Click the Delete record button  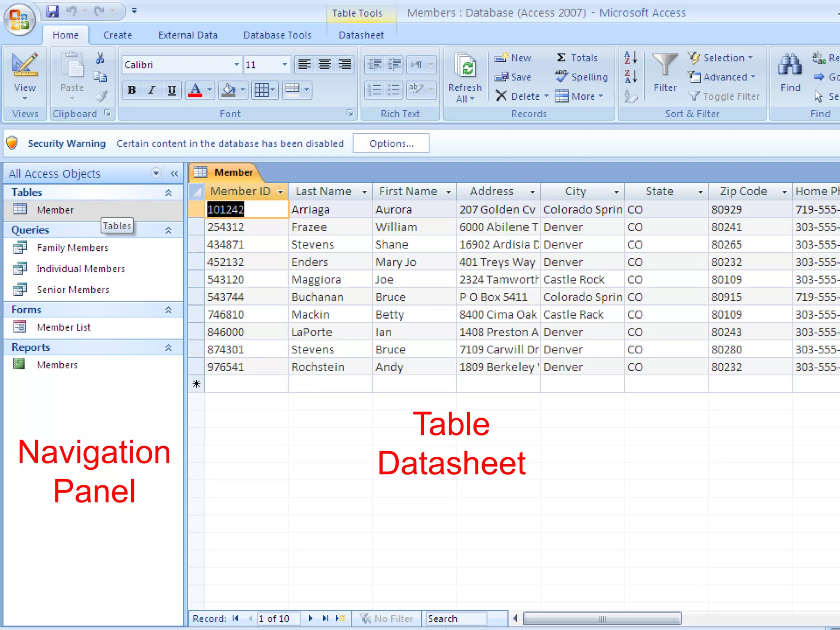tap(518, 96)
